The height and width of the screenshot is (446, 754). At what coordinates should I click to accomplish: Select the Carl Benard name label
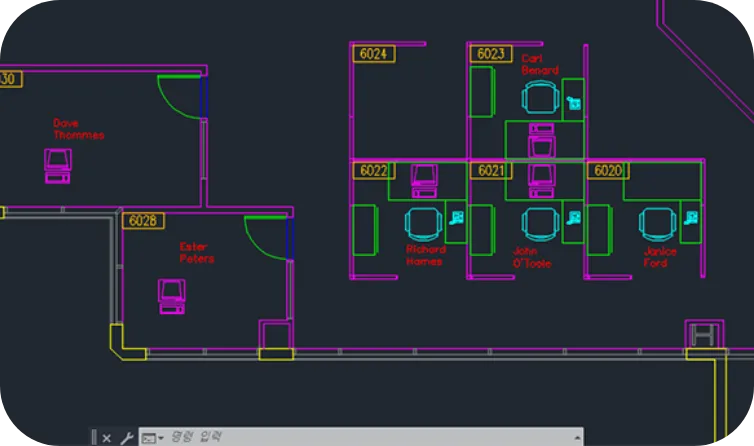click(x=540, y=64)
